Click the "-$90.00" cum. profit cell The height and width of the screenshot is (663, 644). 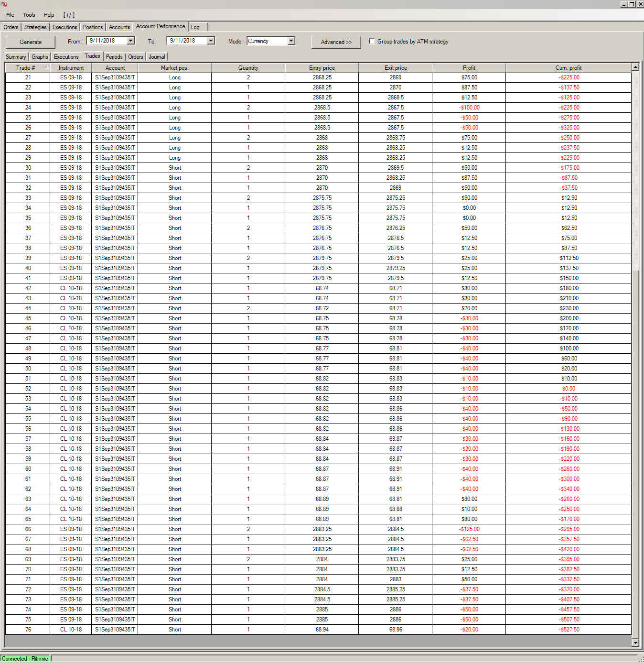coord(569,419)
